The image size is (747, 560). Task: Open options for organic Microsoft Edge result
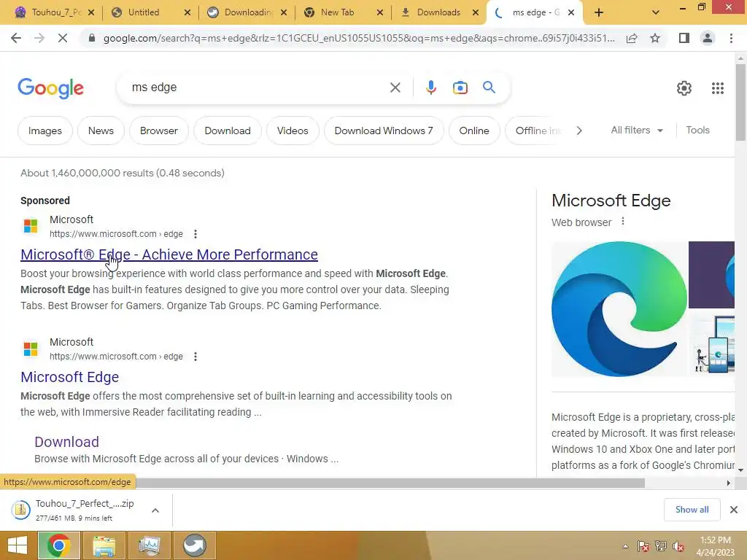pos(196,357)
